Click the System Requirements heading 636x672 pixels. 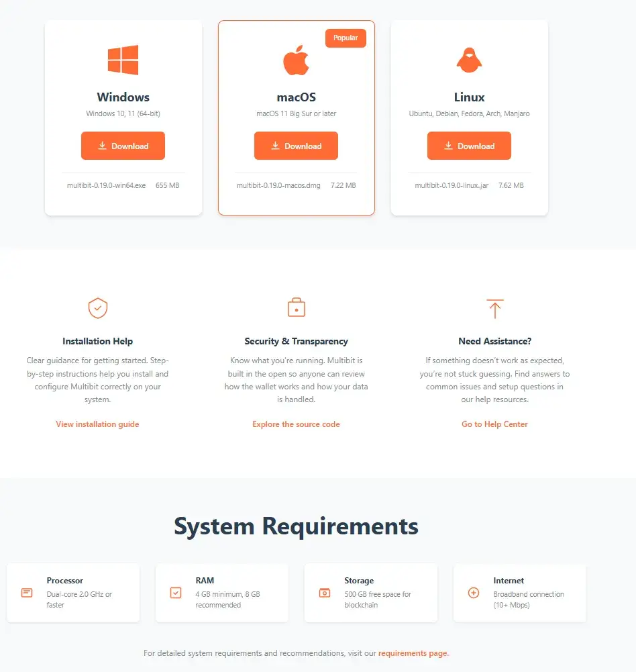(296, 526)
